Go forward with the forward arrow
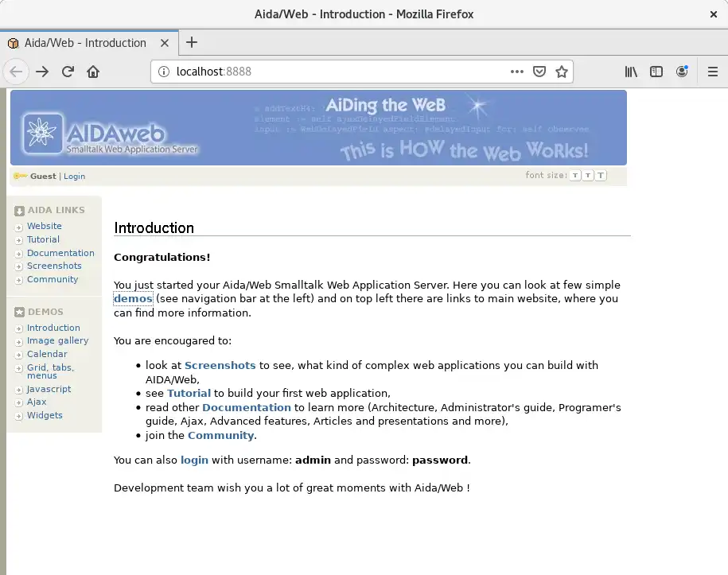728x575 pixels. (42, 72)
